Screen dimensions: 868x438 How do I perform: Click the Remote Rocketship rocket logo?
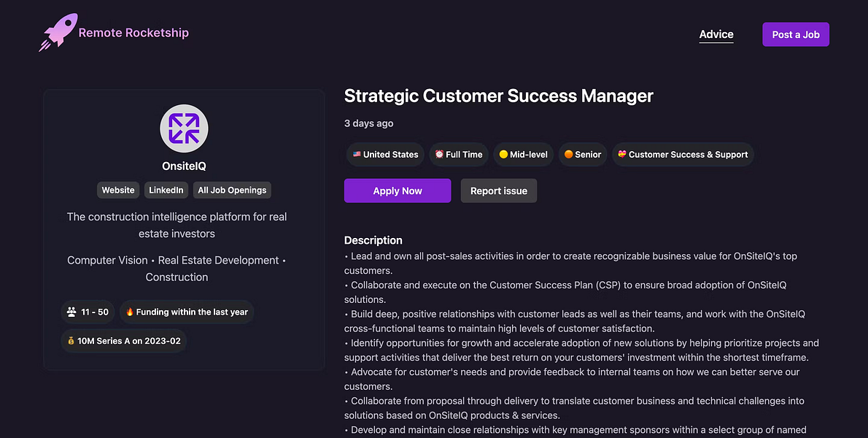pos(58,32)
